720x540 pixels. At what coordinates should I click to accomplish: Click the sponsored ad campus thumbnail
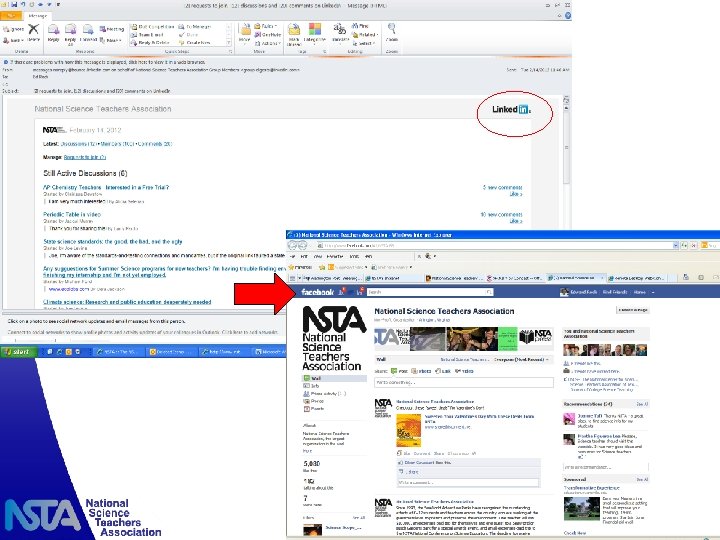(x=582, y=509)
